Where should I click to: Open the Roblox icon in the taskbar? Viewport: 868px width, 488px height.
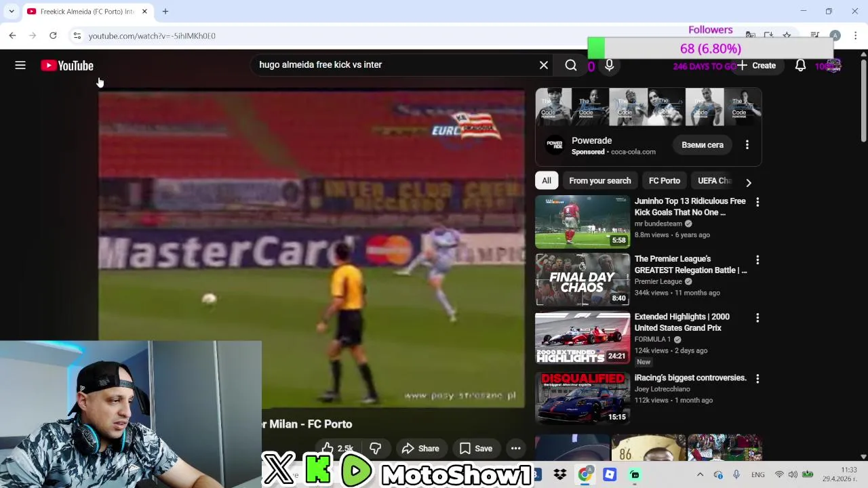[x=610, y=474]
